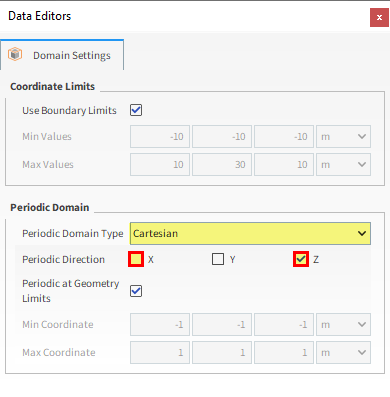This screenshot has height=397, width=390.
Task: Open the Max Values unit dropdown
Action: [343, 164]
